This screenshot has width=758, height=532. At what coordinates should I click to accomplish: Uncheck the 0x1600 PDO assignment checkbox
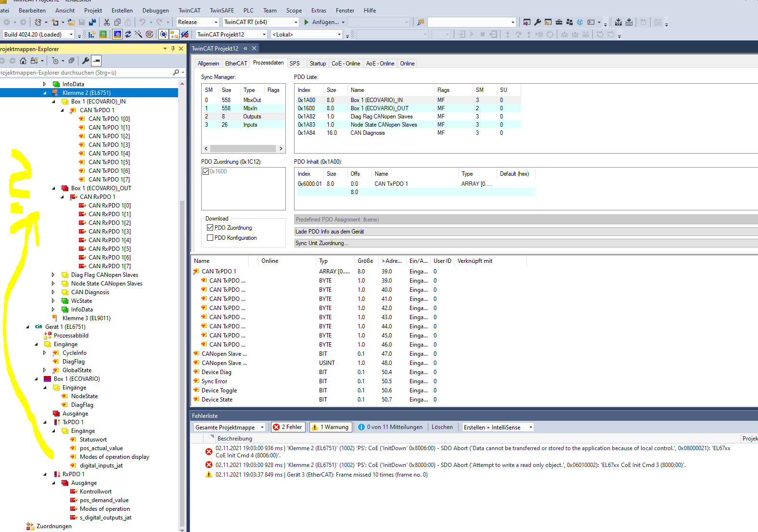tap(206, 171)
